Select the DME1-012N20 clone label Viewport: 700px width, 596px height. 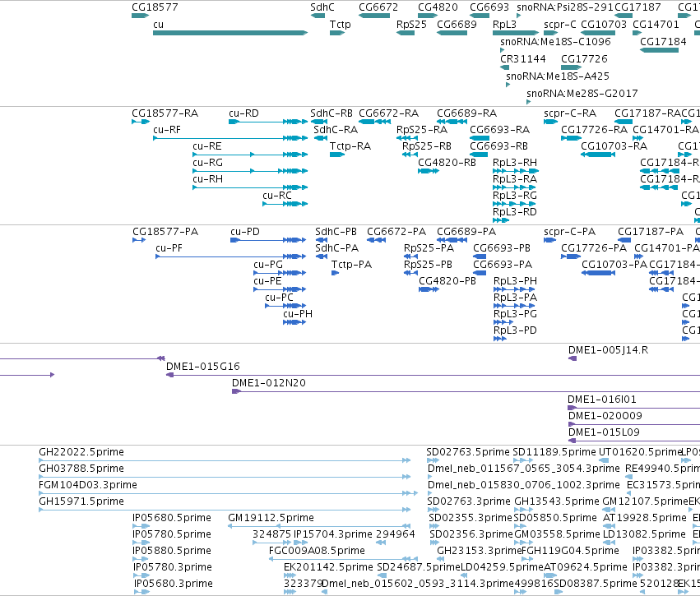point(268,383)
